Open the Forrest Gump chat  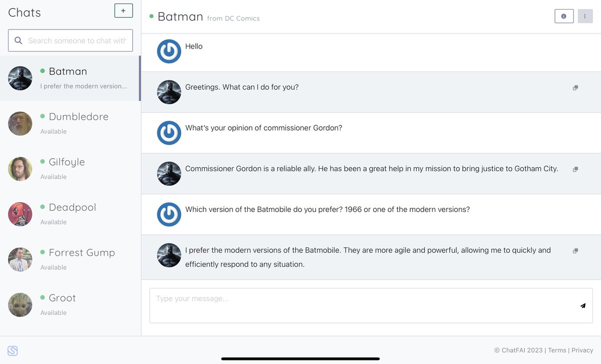point(70,259)
